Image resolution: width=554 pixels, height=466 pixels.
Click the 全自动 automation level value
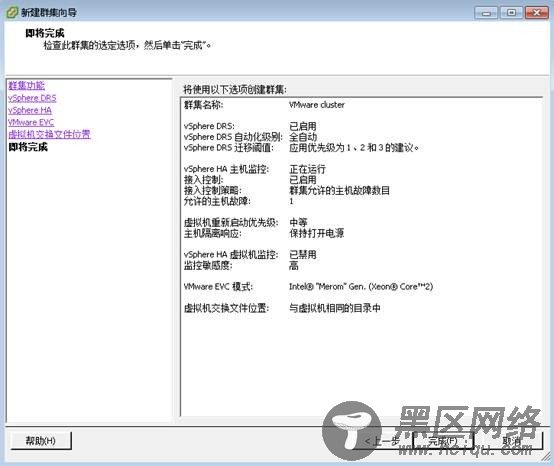tap(303, 137)
